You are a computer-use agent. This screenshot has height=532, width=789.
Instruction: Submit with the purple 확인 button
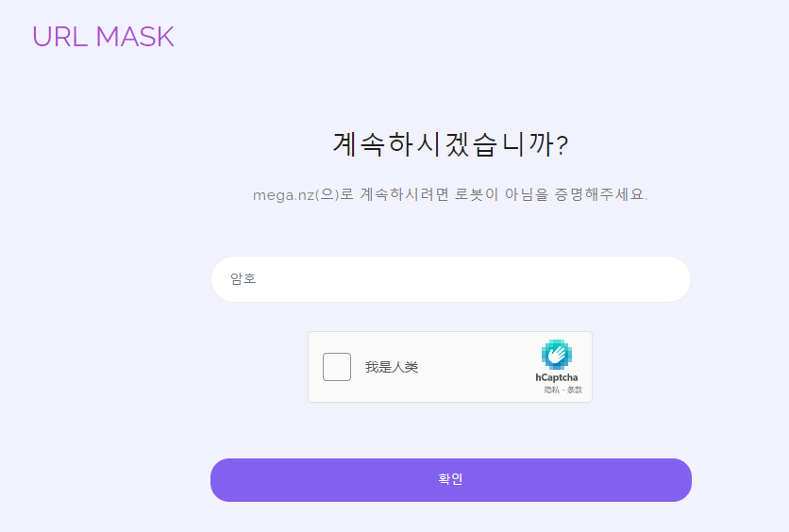451,480
